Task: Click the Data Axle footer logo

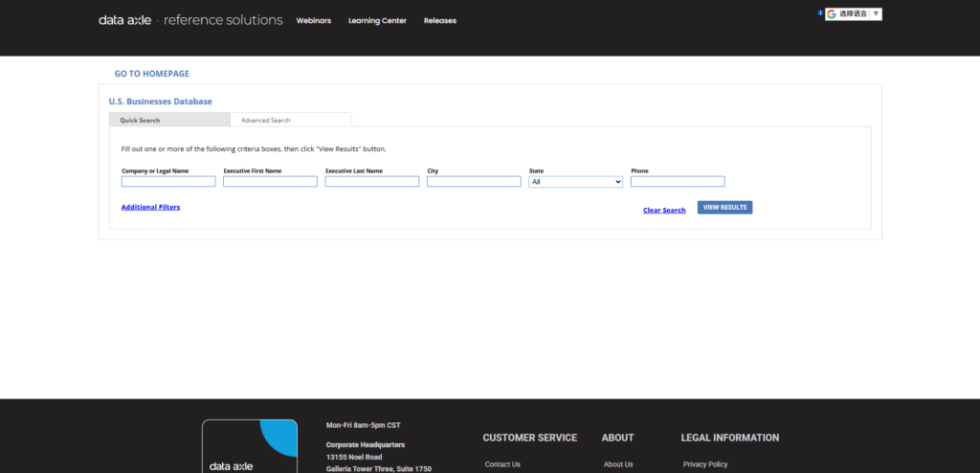Action: coord(250,448)
